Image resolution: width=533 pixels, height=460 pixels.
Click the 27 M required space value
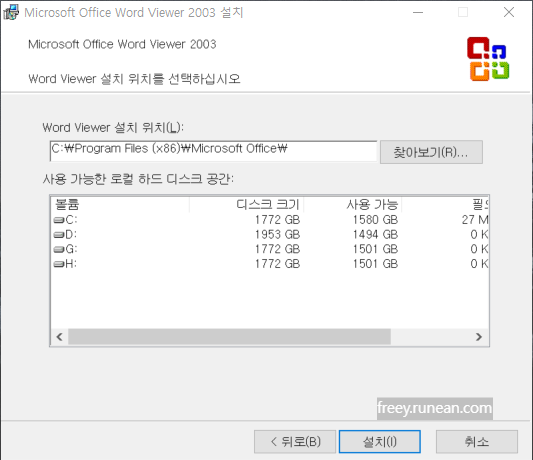[475, 220]
